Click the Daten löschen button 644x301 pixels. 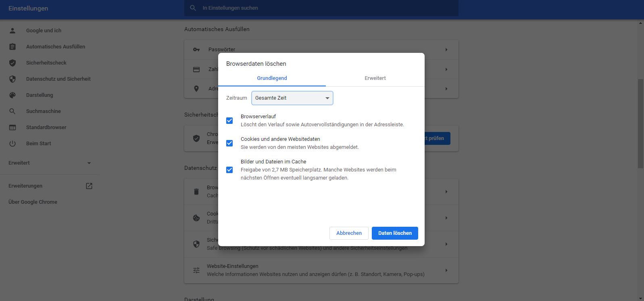coord(395,233)
